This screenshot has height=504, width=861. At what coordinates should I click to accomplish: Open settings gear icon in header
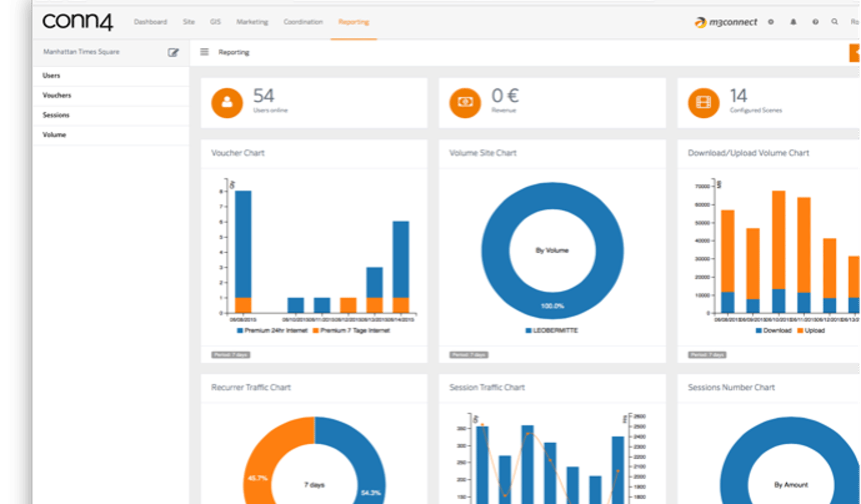pos(771,22)
